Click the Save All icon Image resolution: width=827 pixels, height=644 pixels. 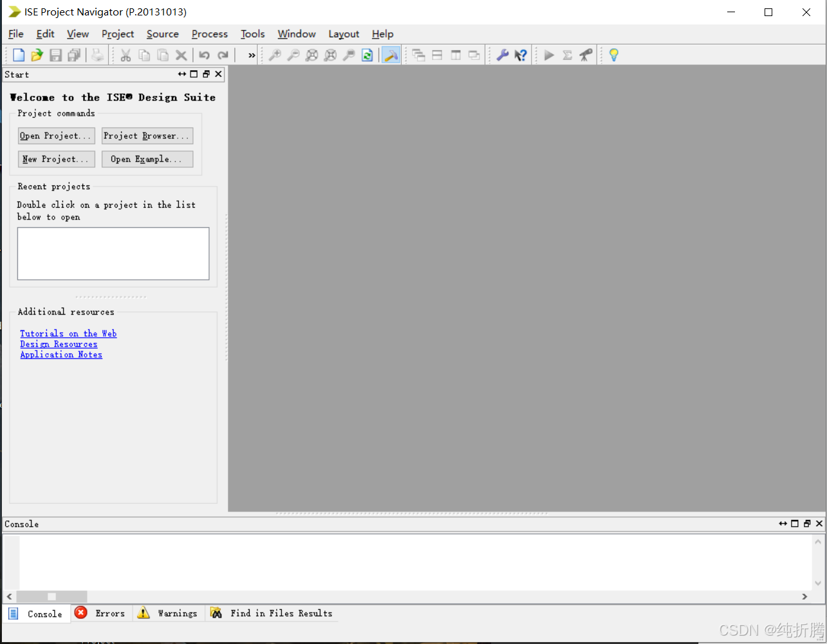[75, 55]
